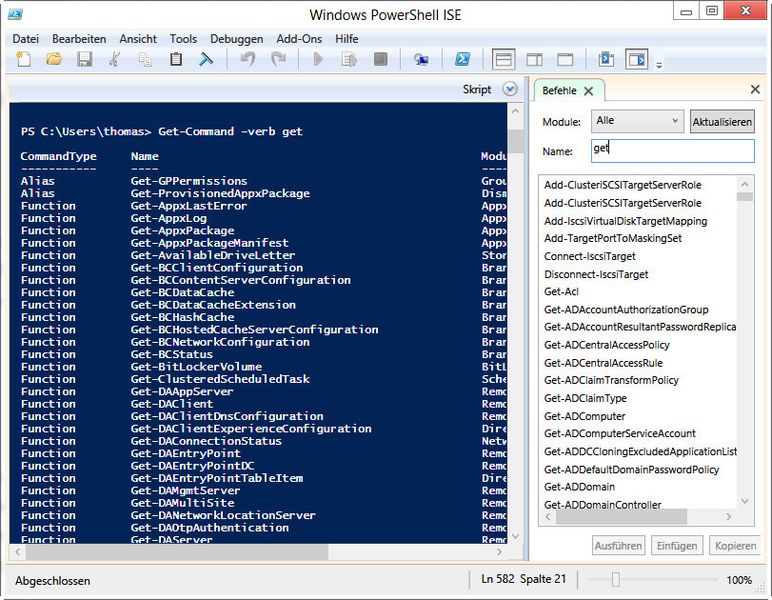Open the Datei menu
772x600 pixels.
point(26,39)
